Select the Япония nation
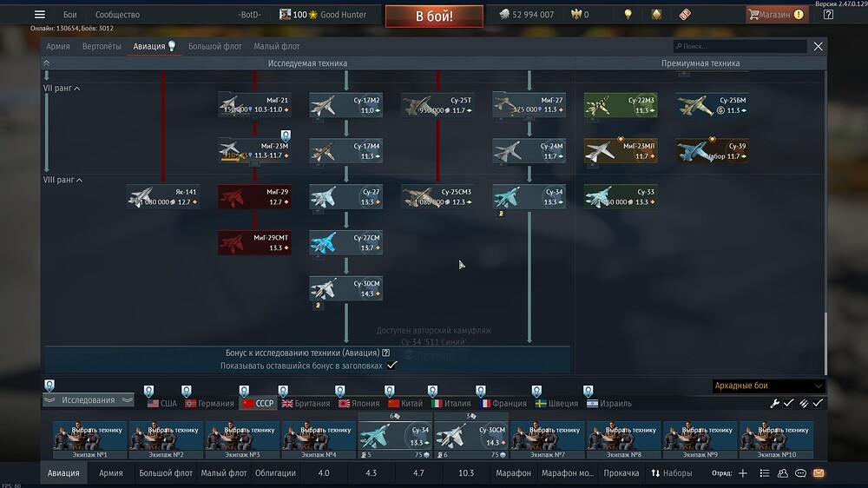Screen dimensions: 868x488 tap(358, 404)
